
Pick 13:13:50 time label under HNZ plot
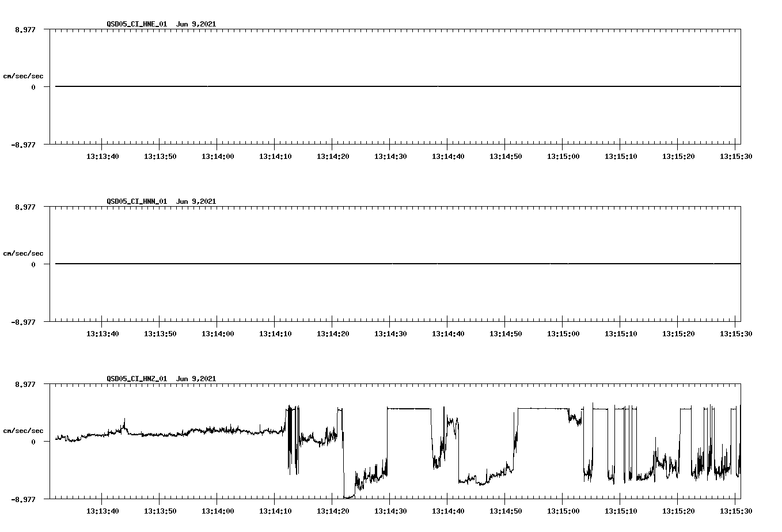pos(160,511)
